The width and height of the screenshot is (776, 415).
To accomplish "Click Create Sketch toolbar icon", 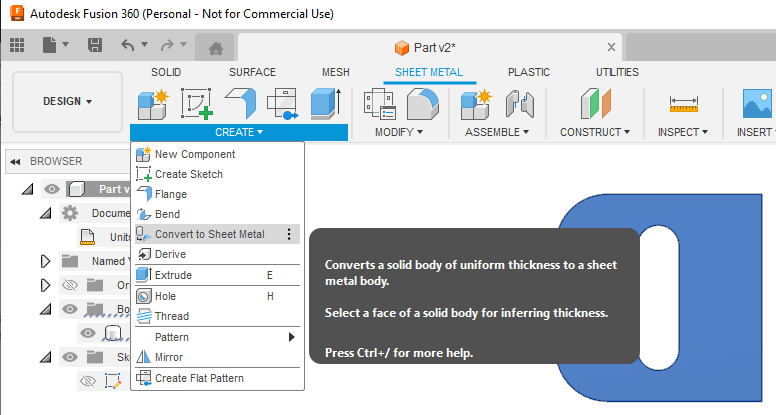I will pyautogui.click(x=196, y=104).
